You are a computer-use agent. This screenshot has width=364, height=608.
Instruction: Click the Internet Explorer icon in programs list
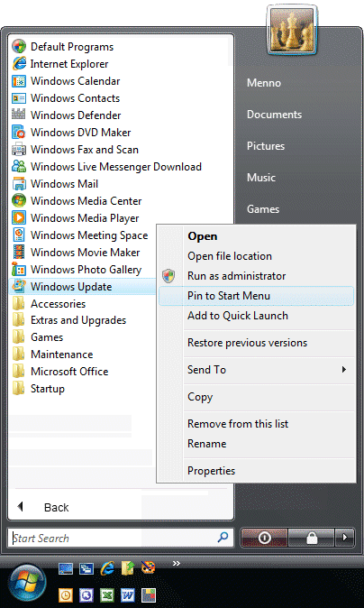click(x=19, y=63)
